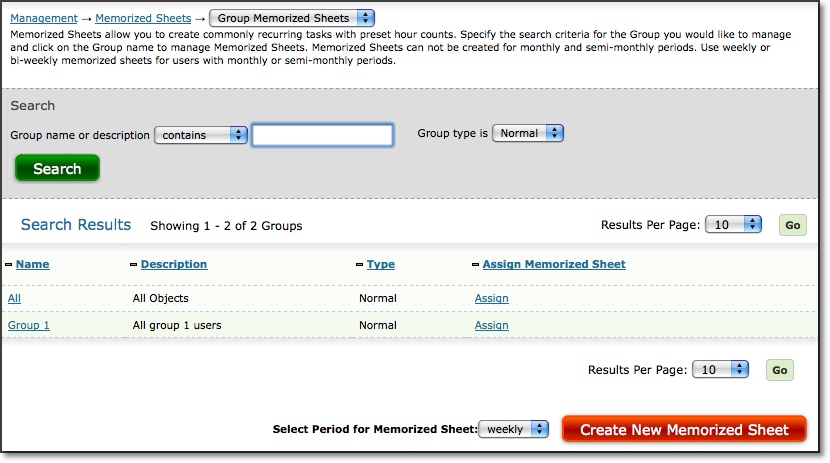This screenshot has width=830, height=463.
Task: Click Assign for the All group
Action: 491,298
